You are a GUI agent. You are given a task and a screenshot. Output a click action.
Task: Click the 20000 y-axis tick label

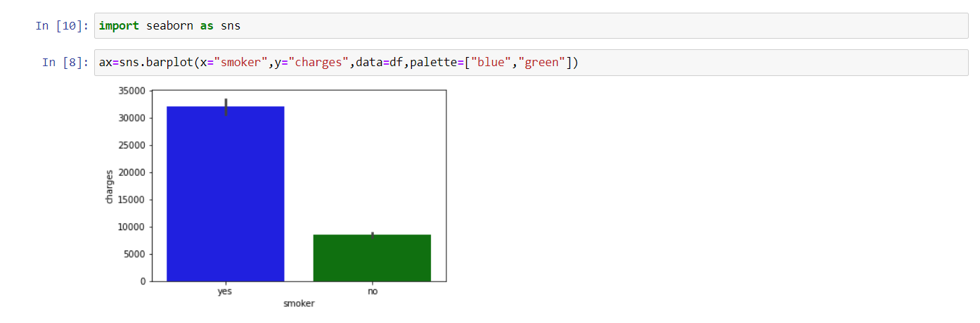[x=132, y=172]
